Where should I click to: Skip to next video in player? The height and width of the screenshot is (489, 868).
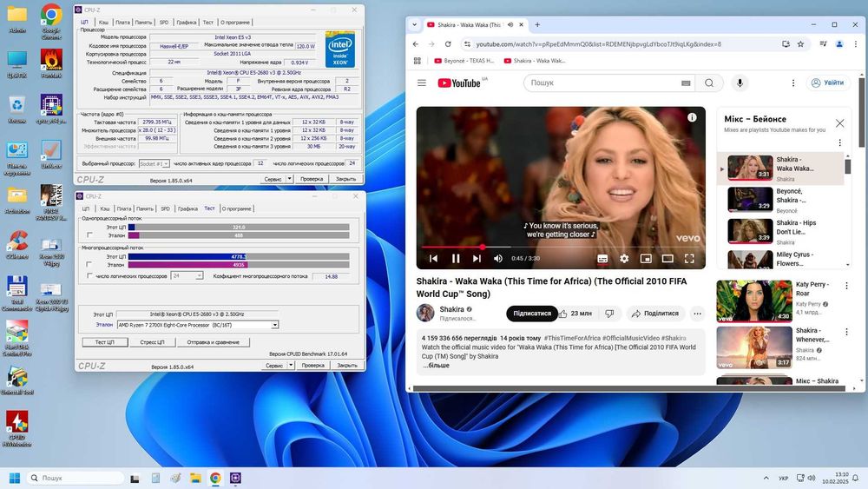point(476,258)
